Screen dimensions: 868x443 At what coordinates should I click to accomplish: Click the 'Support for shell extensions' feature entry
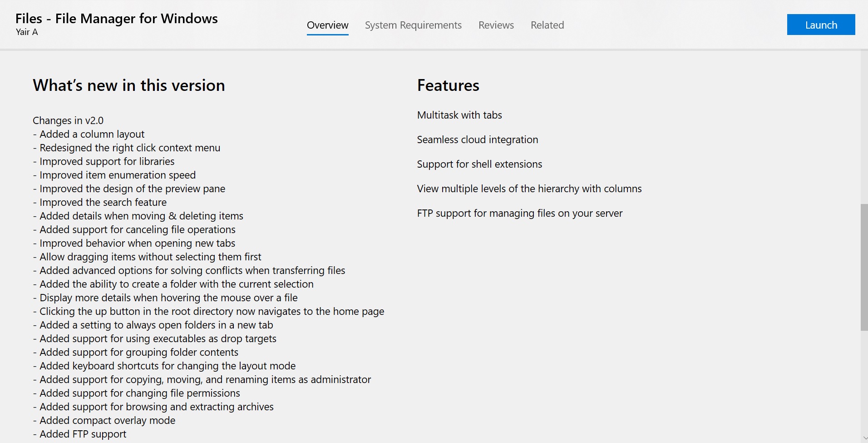click(479, 164)
